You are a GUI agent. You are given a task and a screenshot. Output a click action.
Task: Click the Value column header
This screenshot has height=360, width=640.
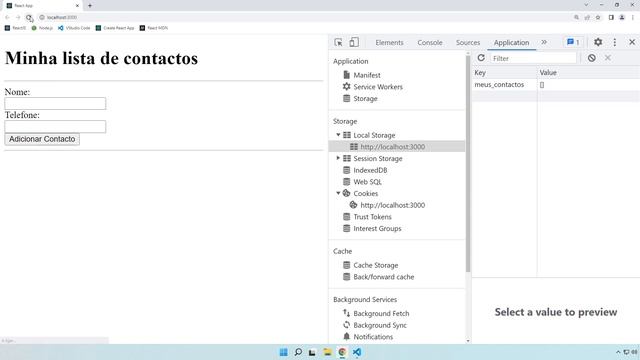(x=589, y=73)
